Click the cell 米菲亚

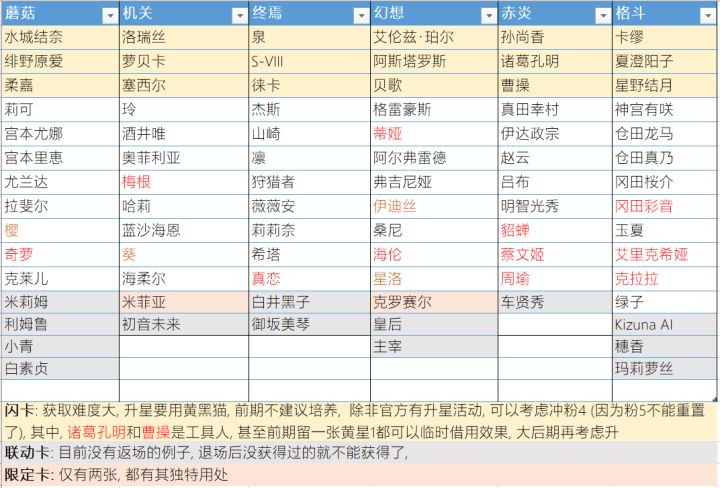[x=184, y=302]
